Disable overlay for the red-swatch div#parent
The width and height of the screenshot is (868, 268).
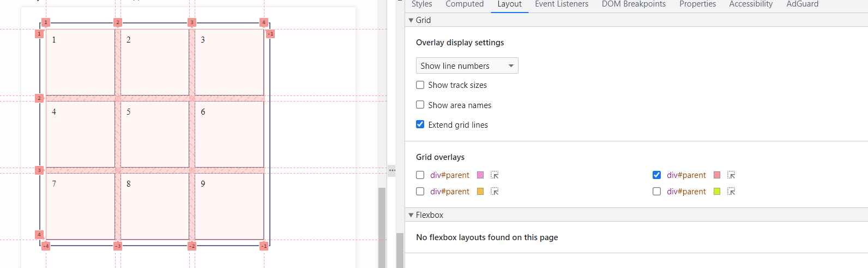(x=657, y=175)
